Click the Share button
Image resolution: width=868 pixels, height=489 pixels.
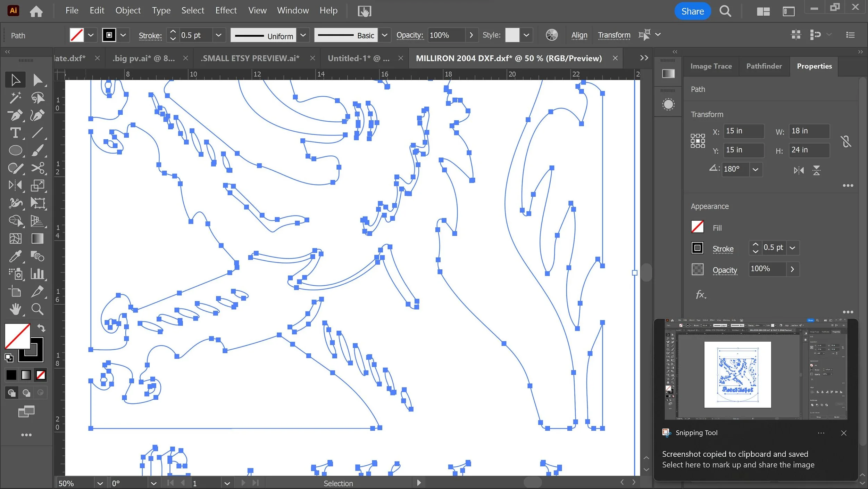[x=692, y=11]
